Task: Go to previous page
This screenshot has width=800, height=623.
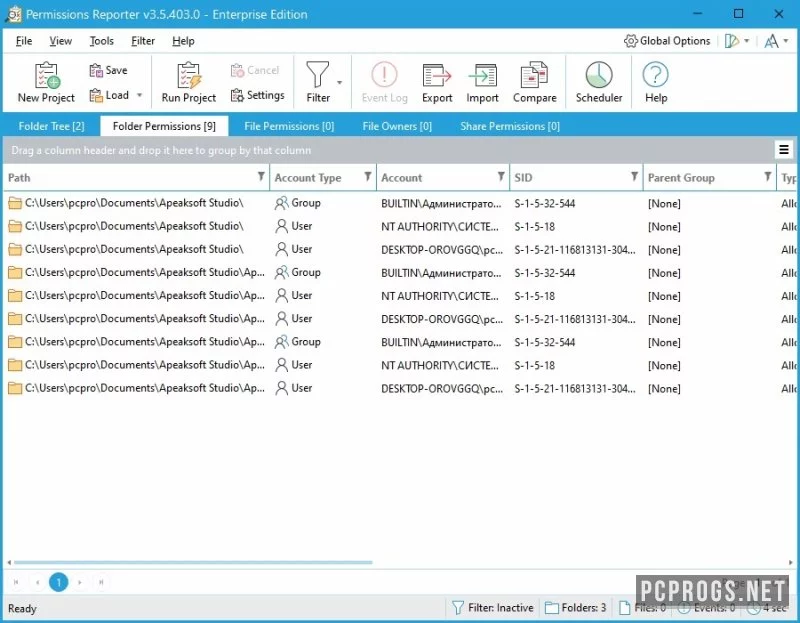Action: pyautogui.click(x=37, y=582)
